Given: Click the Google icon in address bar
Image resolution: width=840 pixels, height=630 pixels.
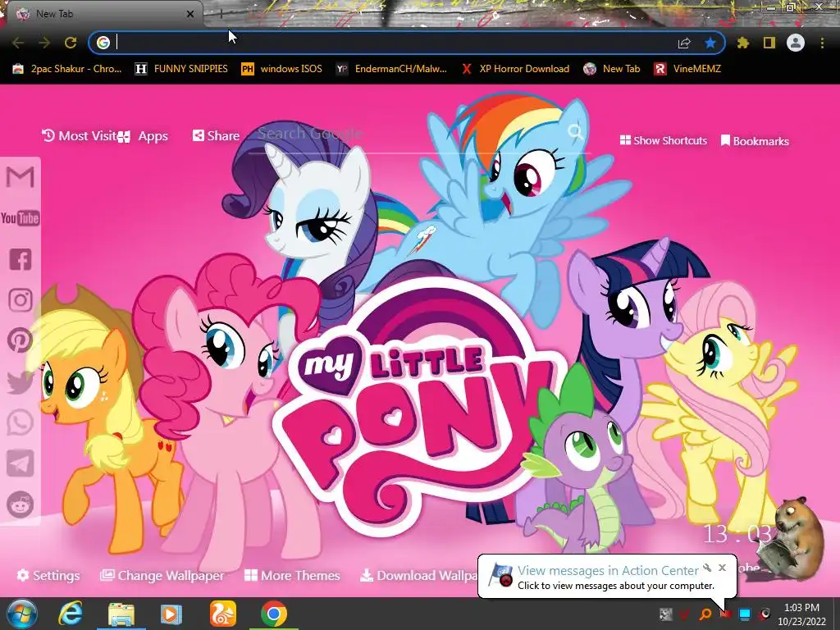Looking at the screenshot, I should click(103, 43).
